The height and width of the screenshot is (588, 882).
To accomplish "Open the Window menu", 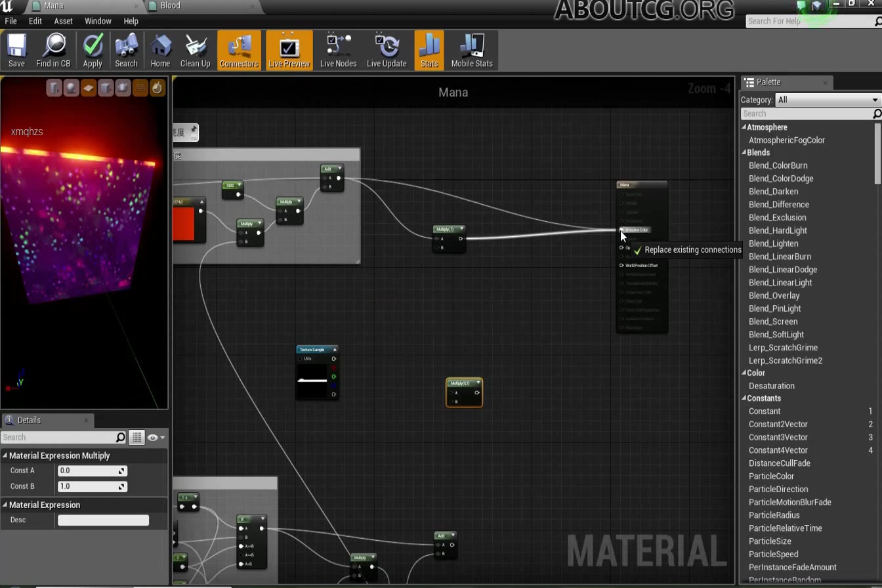I will coord(98,21).
